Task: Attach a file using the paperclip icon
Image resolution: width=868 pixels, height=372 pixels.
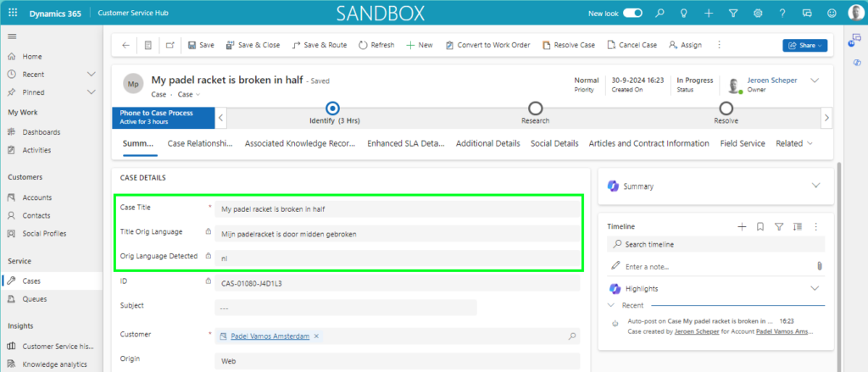Action: click(820, 266)
